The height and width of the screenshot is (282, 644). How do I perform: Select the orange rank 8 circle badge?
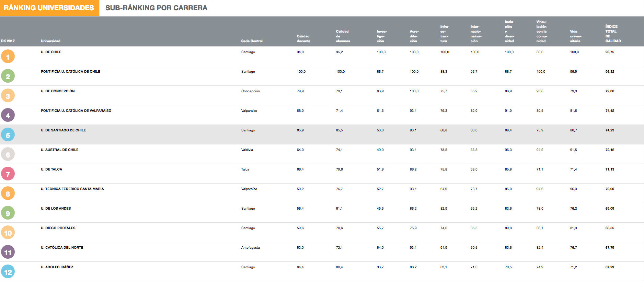tap(8, 193)
